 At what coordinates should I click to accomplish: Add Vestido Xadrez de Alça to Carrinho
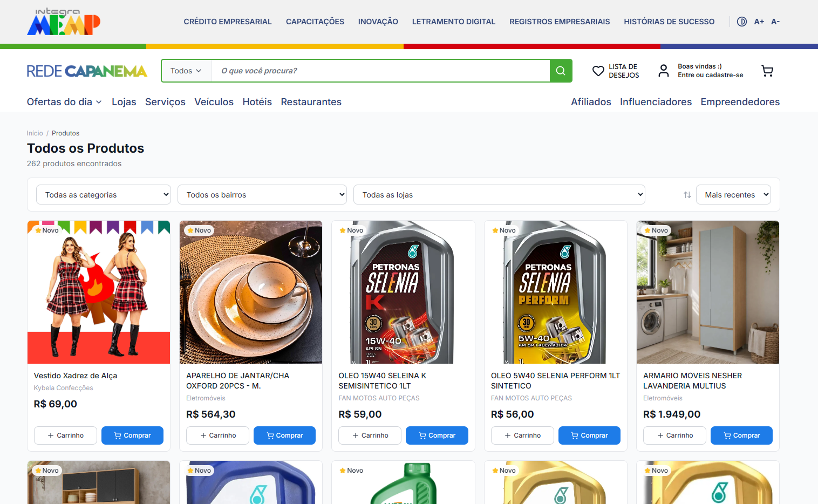(65, 435)
